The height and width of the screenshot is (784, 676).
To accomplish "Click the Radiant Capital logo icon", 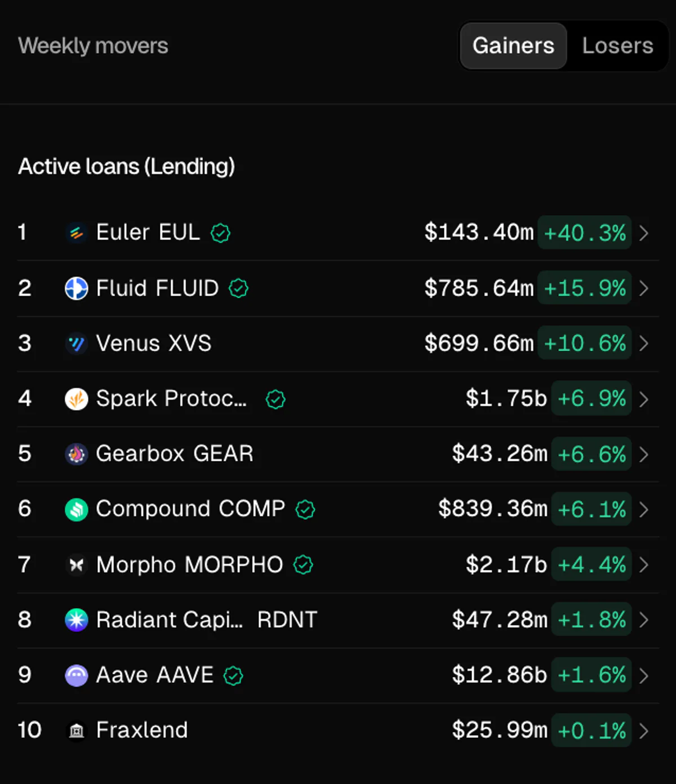I will coord(77,620).
